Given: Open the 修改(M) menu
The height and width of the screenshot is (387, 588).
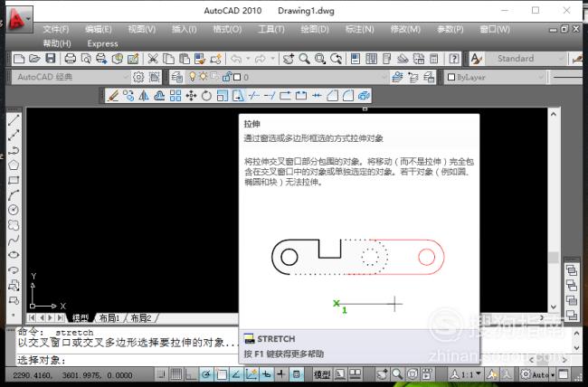Looking at the screenshot, I should point(405,29).
